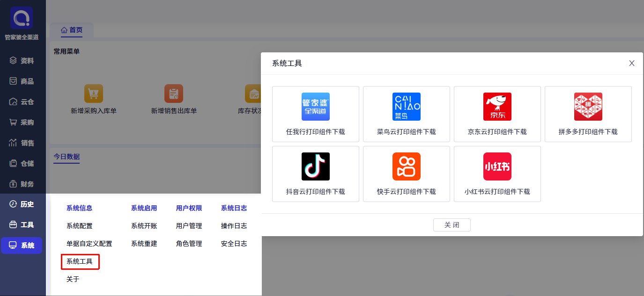Click the 京东 JD logo icon
The image size is (644, 296).
(497, 107)
